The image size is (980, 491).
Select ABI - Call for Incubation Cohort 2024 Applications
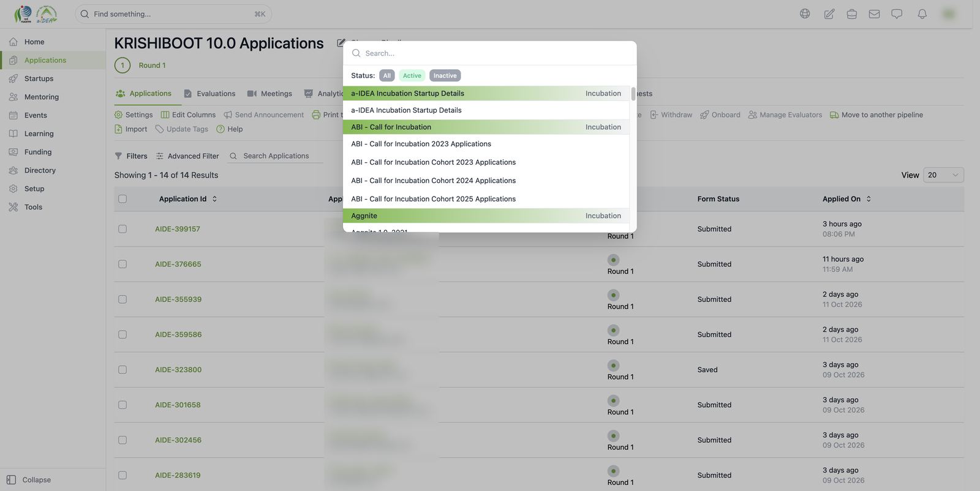coord(486,181)
